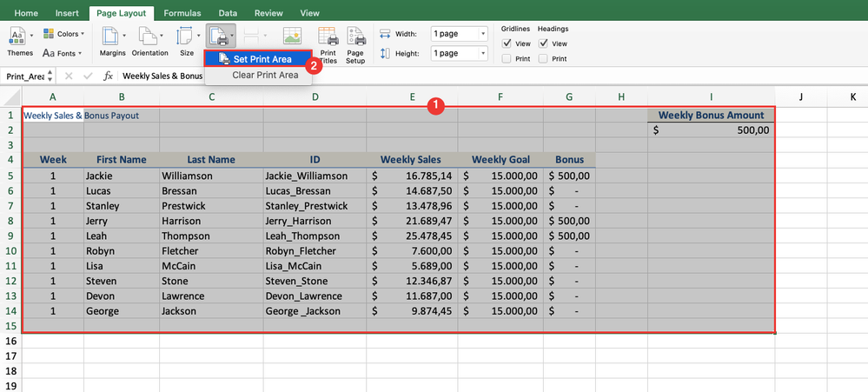Image resolution: width=868 pixels, height=392 pixels.
Task: Click the Background picture icon
Action: coord(292,36)
